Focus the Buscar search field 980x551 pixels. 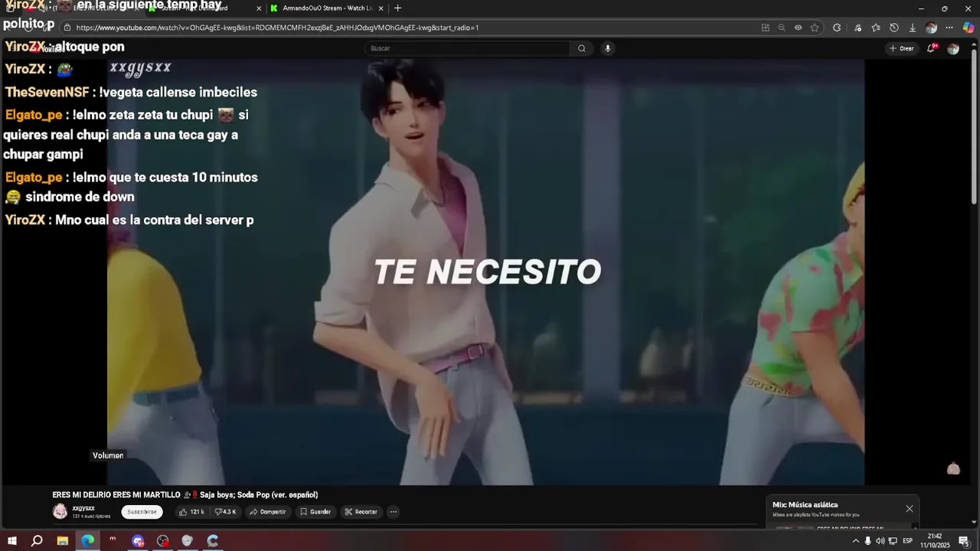pos(467,48)
